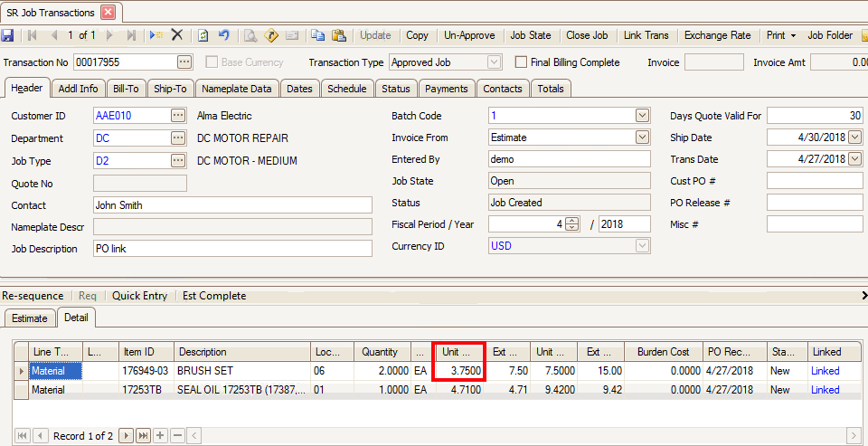Switch to the Nameplate Data tab

[236, 89]
